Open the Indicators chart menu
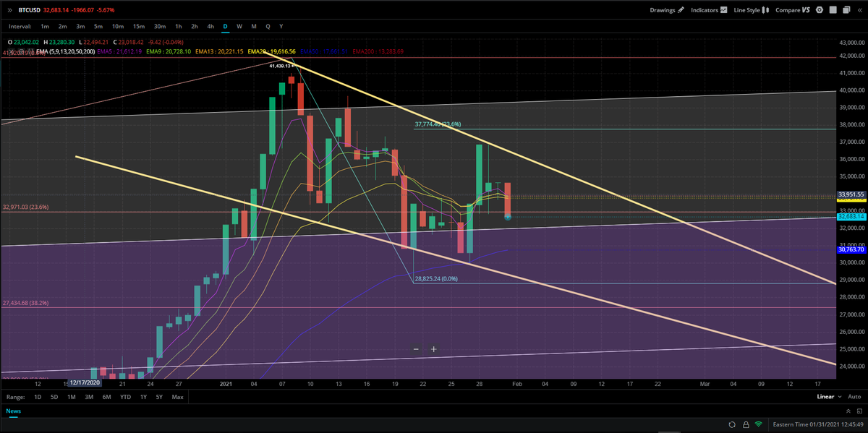 [709, 10]
